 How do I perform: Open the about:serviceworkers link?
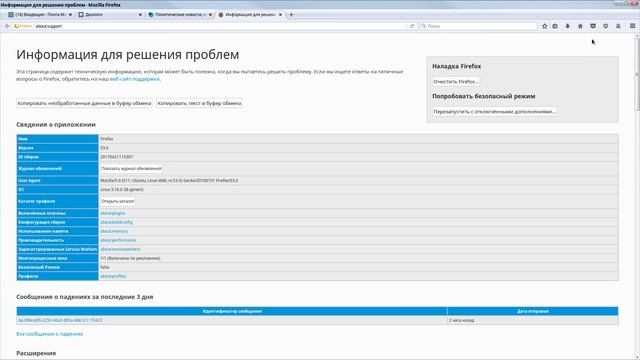[x=120, y=249]
